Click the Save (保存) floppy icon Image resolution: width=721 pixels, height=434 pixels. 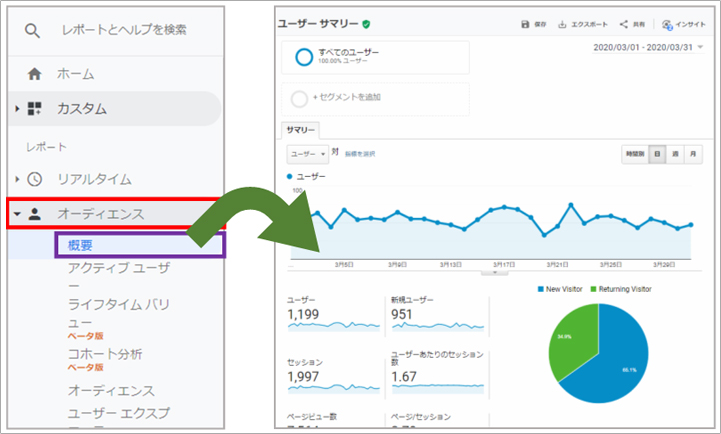tap(526, 24)
